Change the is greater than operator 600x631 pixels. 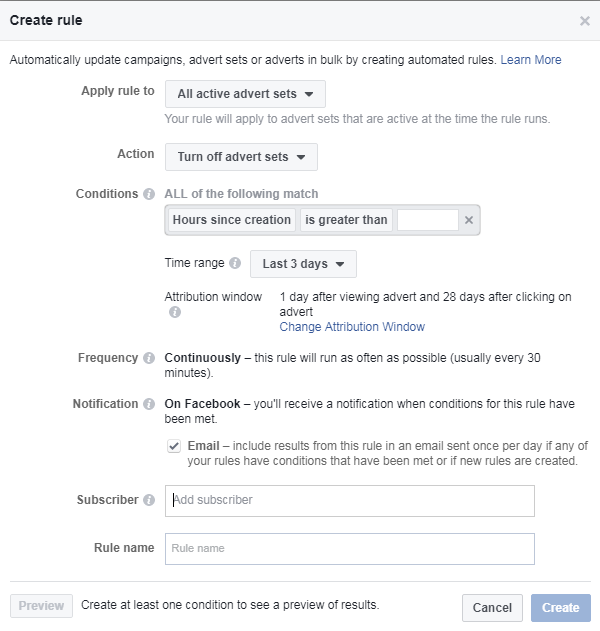(346, 220)
